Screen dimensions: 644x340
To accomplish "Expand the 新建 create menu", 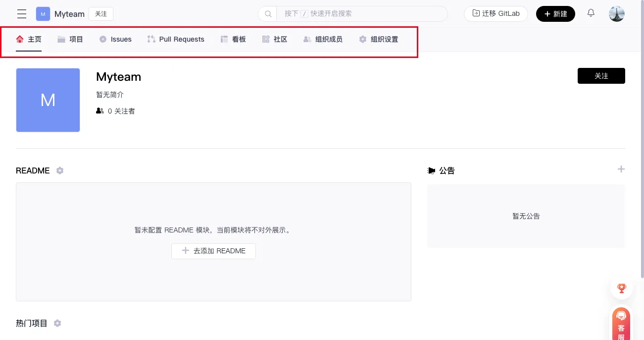I will (555, 14).
